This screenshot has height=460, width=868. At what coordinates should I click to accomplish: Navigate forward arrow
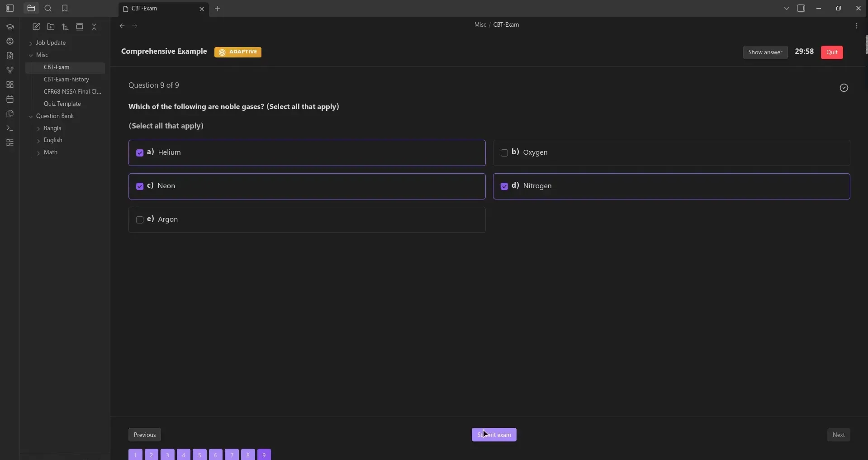(135, 26)
